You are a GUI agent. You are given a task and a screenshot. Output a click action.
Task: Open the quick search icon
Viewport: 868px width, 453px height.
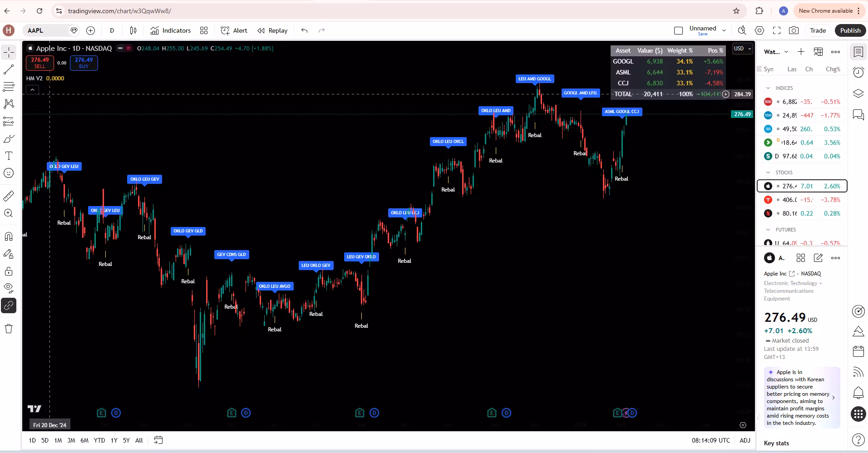[742, 30]
